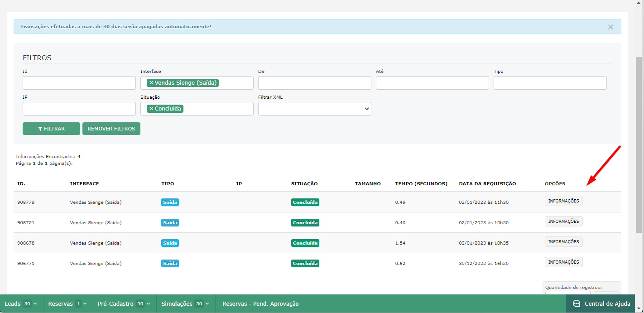The height and width of the screenshot is (313, 644).
Task: Click the Saída badge in row 908779
Action: 170,202
